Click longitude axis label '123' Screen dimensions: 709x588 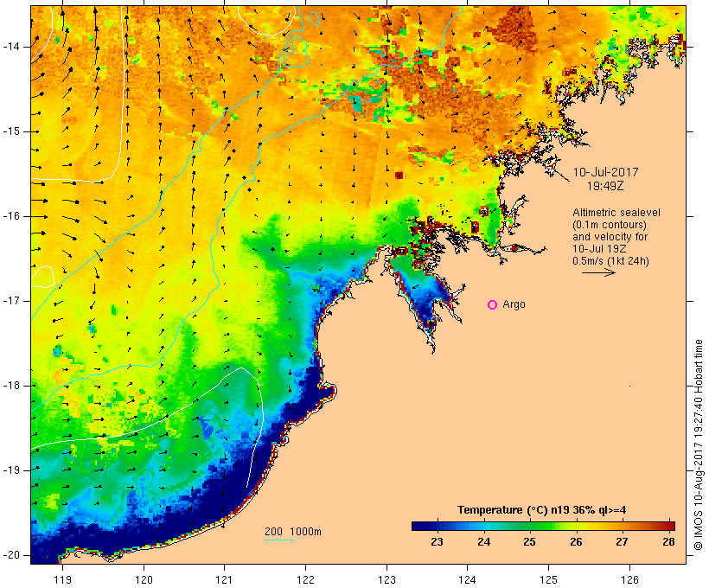[x=386, y=579]
